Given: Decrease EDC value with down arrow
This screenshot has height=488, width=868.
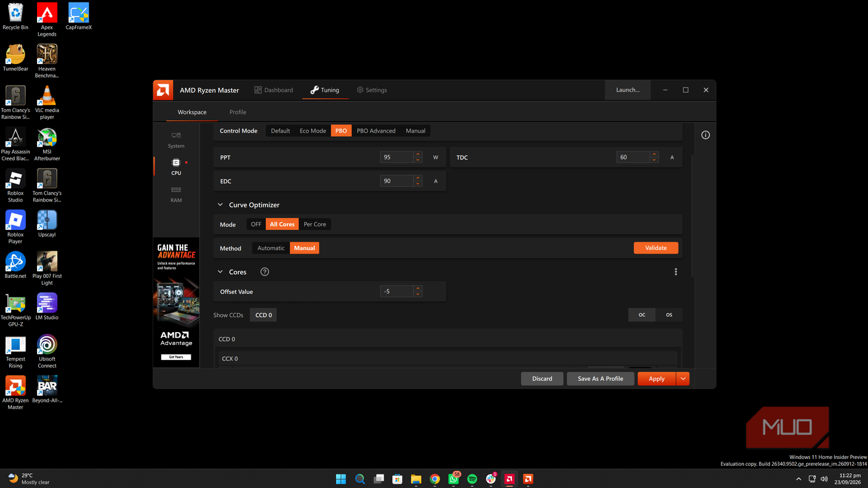Looking at the screenshot, I should tap(418, 184).
